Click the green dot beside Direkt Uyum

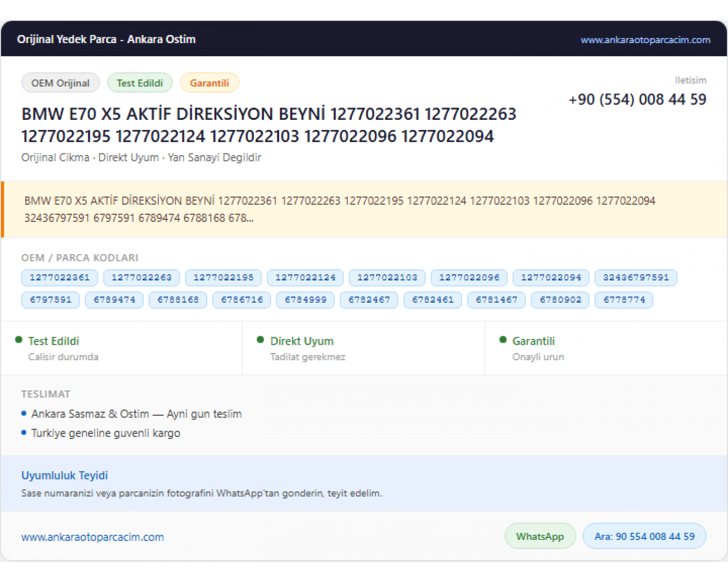click(261, 340)
